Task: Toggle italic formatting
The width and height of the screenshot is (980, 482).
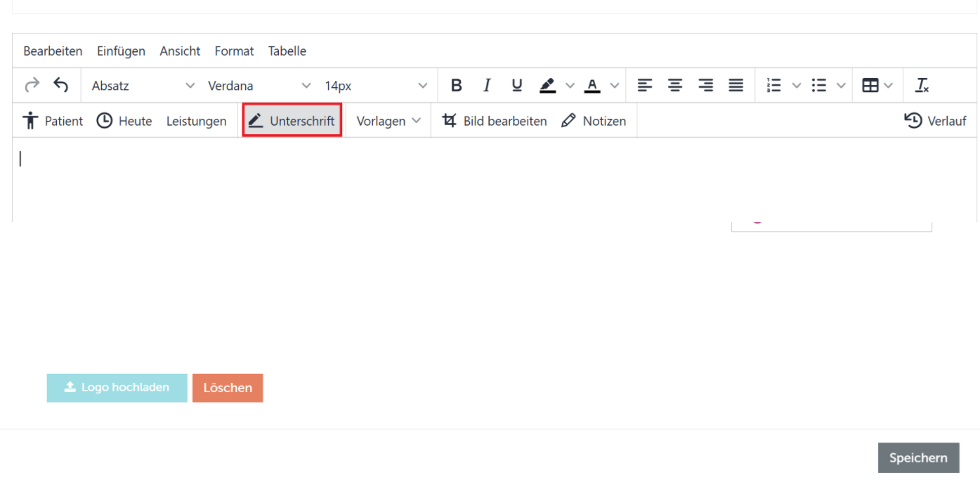Action: [487, 86]
